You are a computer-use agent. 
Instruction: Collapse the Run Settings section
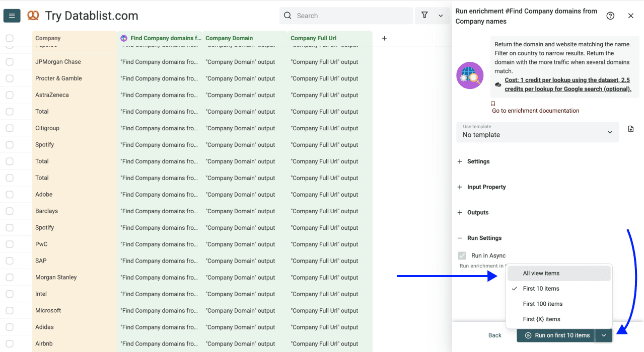coord(459,238)
